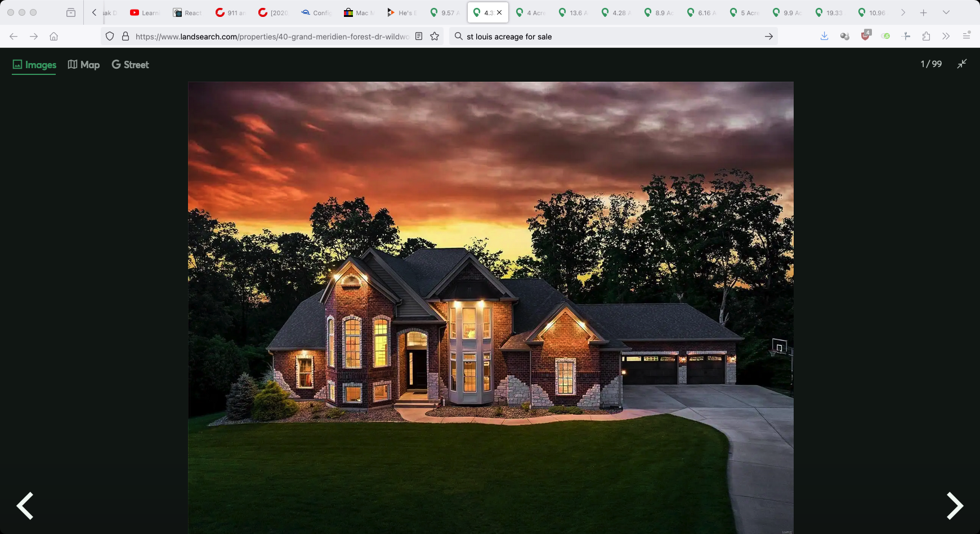The image size is (980, 534).
Task: Show tracking protection shield info
Action: click(110, 37)
